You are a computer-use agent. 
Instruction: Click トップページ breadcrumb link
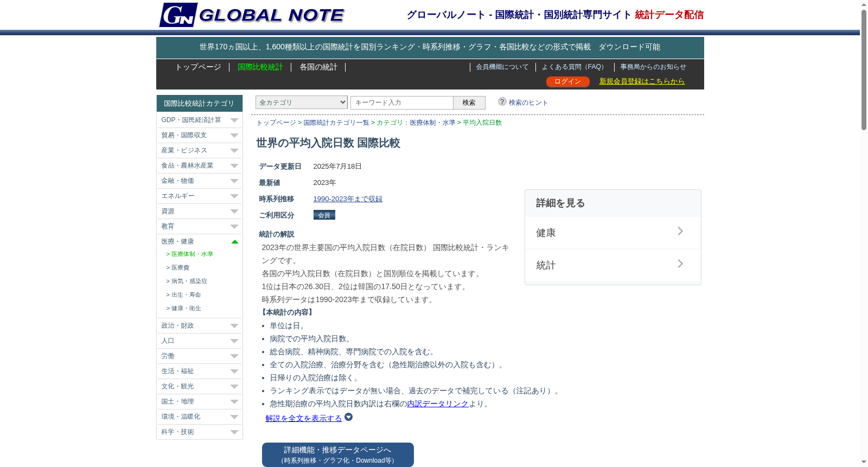(x=276, y=123)
